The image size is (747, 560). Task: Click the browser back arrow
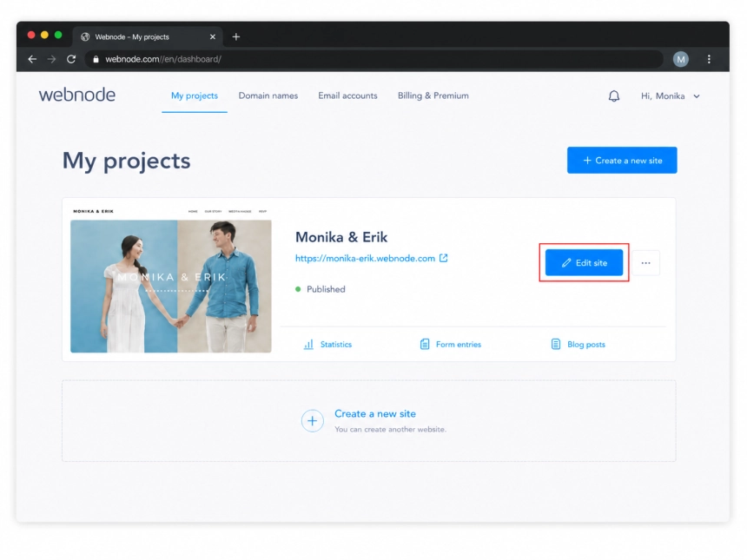click(32, 59)
